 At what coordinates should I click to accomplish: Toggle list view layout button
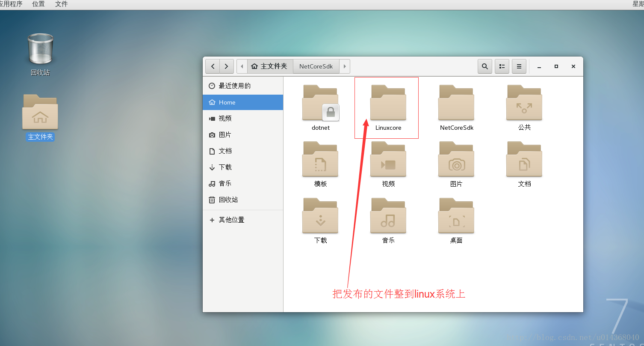click(502, 66)
